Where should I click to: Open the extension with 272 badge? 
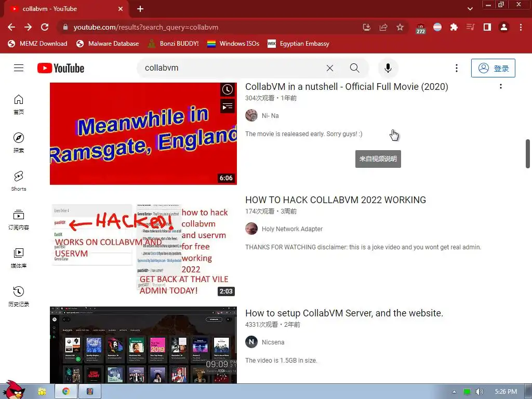(x=421, y=28)
